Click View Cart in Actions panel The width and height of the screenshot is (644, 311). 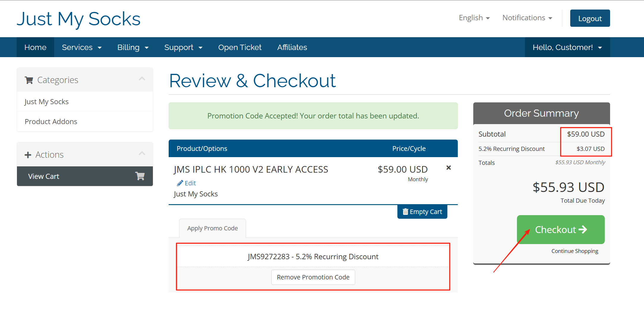pos(85,176)
